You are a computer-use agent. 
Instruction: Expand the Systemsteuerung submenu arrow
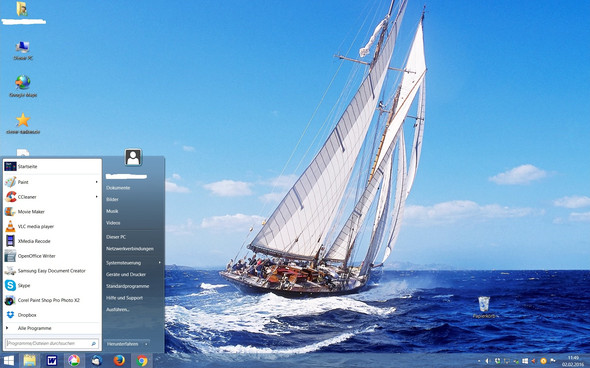(x=160, y=263)
